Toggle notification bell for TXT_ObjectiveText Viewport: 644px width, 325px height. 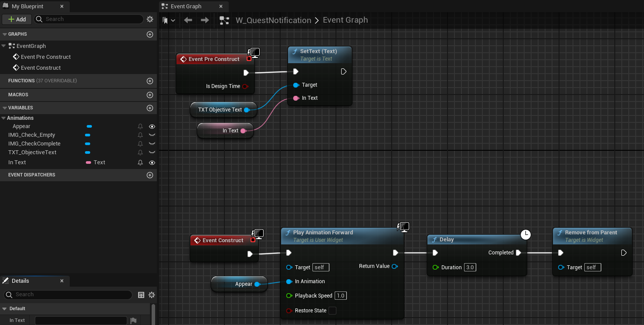[140, 152]
